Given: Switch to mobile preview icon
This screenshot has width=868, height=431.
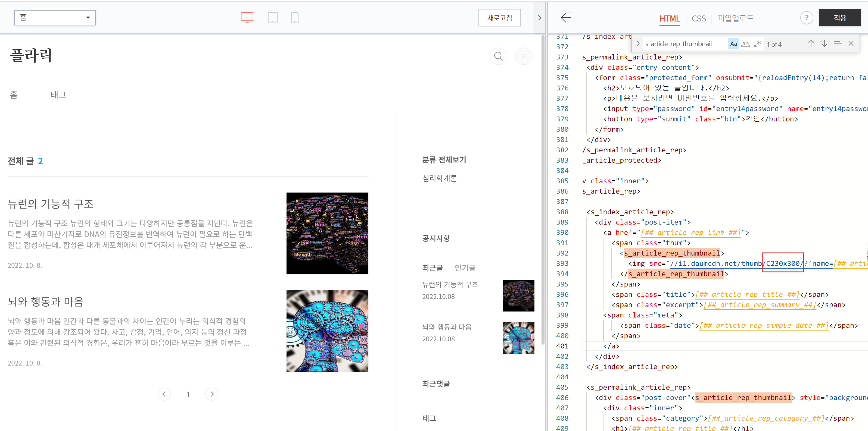Looking at the screenshot, I should point(294,17).
